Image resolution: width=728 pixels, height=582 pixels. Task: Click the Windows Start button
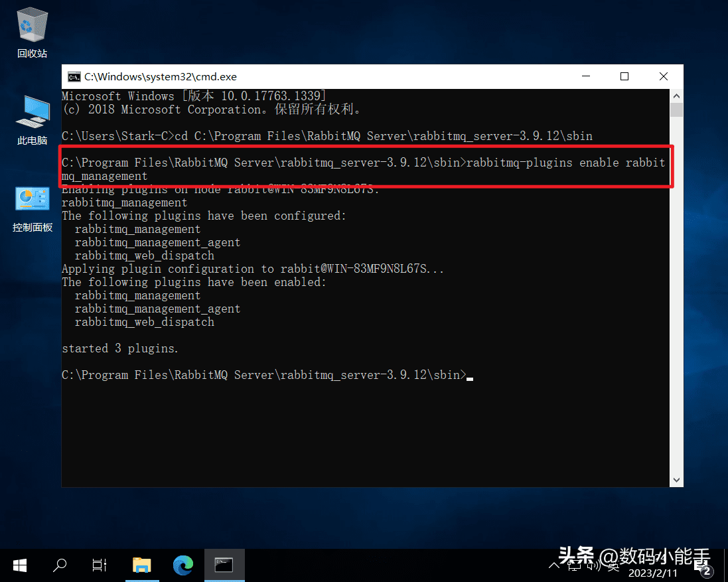(x=20, y=565)
